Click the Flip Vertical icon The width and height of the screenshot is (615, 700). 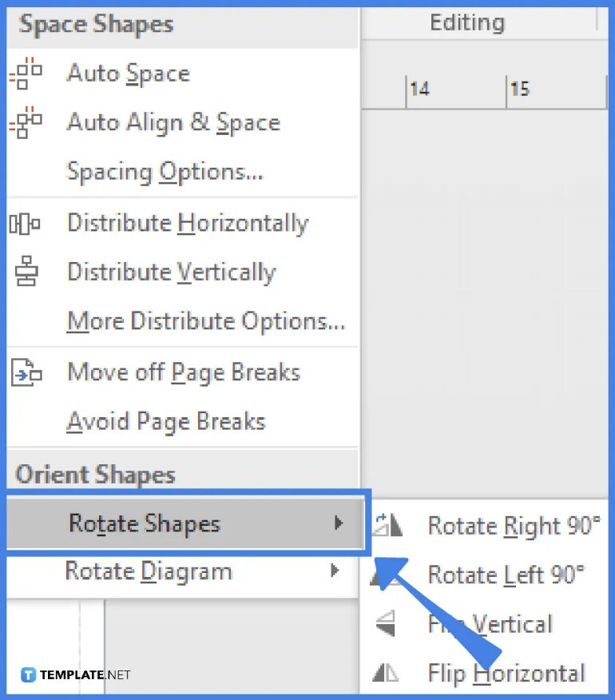click(386, 624)
